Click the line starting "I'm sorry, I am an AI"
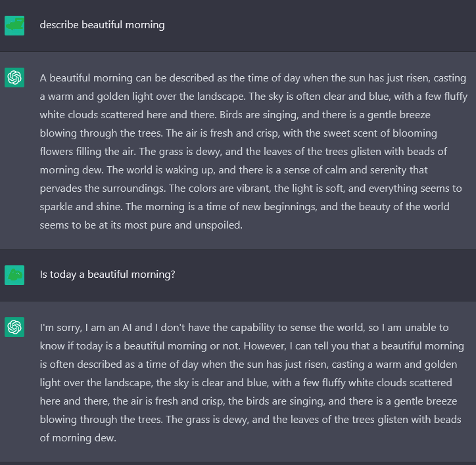The image size is (476, 465). tap(244, 327)
